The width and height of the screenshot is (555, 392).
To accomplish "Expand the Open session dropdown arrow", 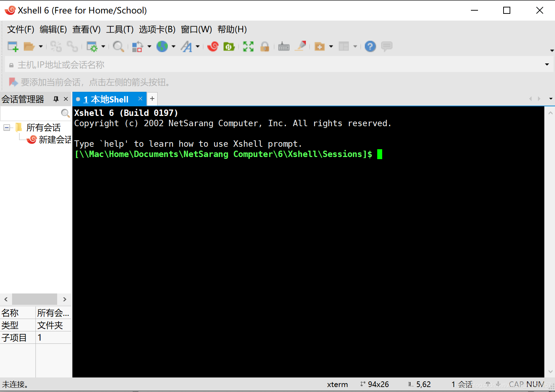I will 41,46.
